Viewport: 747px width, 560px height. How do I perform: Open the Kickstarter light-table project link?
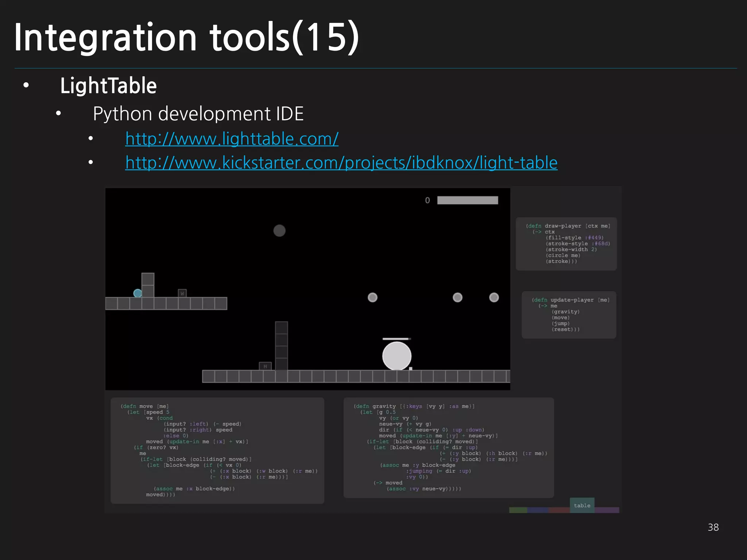[341, 163]
